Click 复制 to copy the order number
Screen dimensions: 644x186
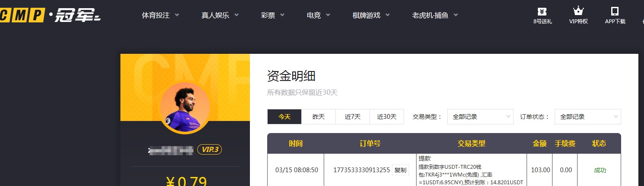400,170
